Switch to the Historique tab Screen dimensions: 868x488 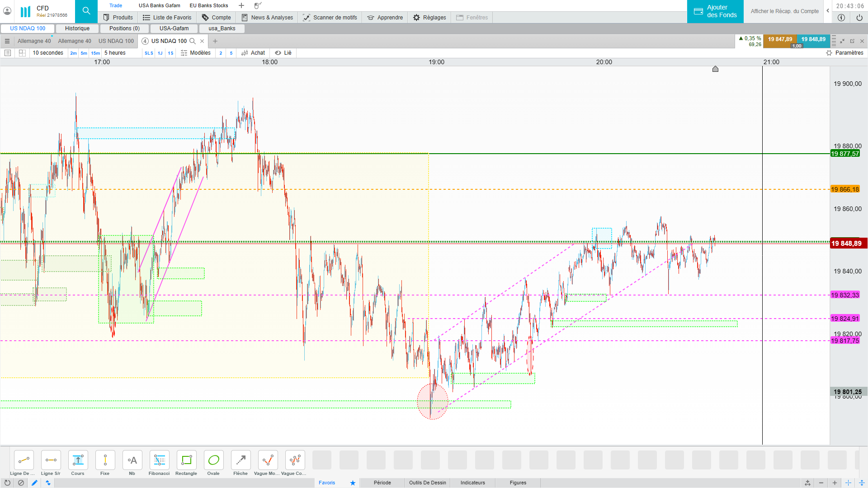(77, 28)
